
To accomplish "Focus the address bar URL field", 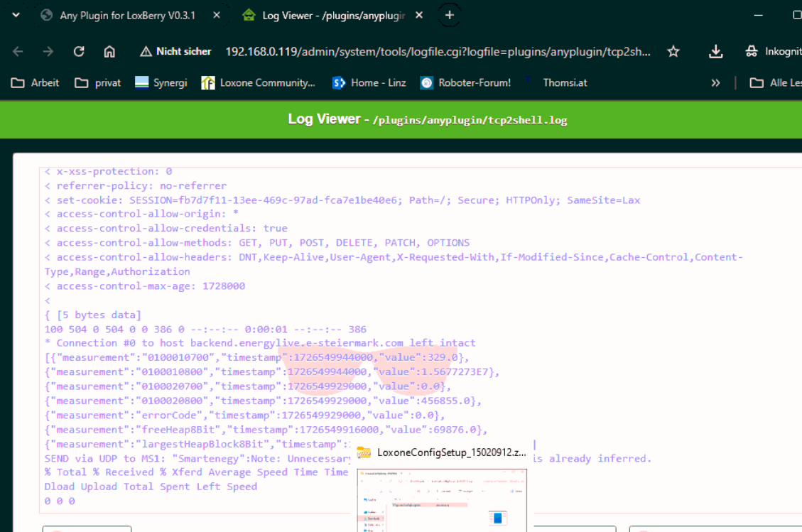I will [438, 51].
